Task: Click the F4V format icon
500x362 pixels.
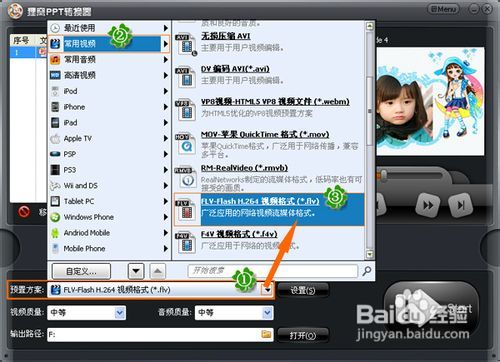Action: click(186, 242)
